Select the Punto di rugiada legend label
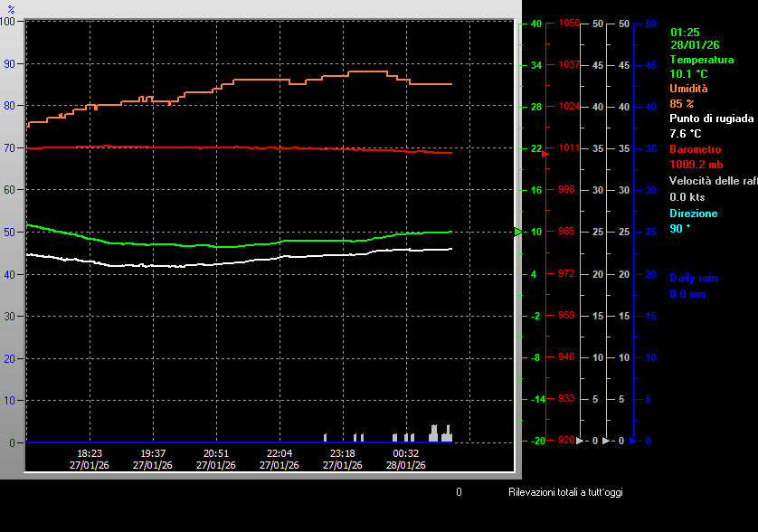758x532 pixels. point(711,119)
